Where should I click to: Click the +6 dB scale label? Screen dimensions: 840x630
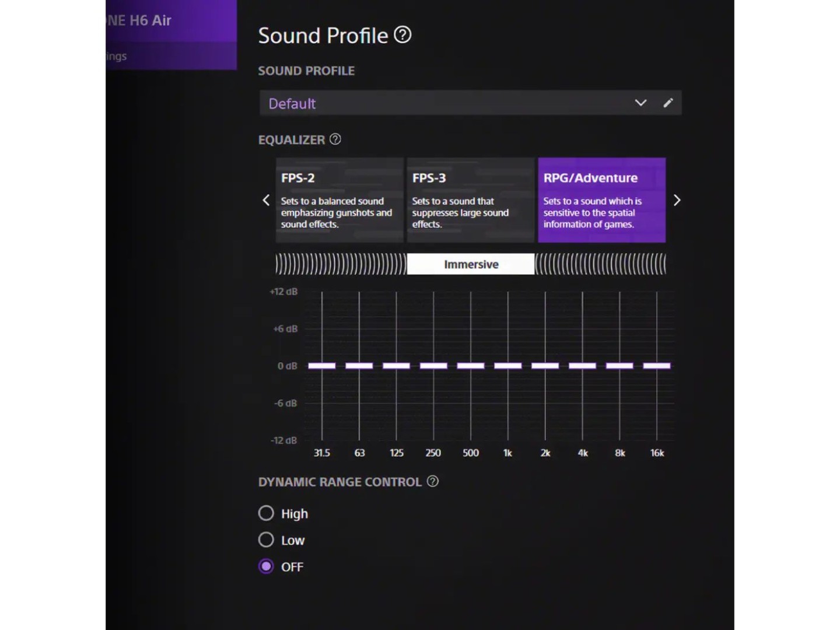[285, 329]
